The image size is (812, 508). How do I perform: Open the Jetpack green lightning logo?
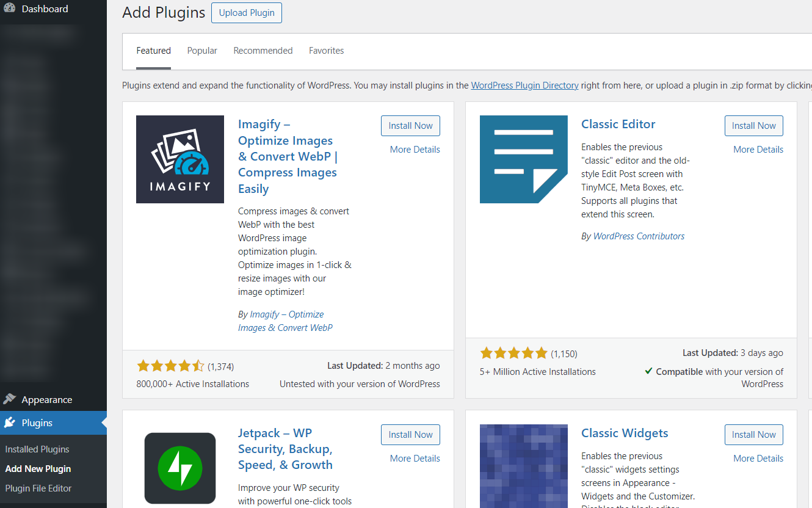click(x=180, y=468)
